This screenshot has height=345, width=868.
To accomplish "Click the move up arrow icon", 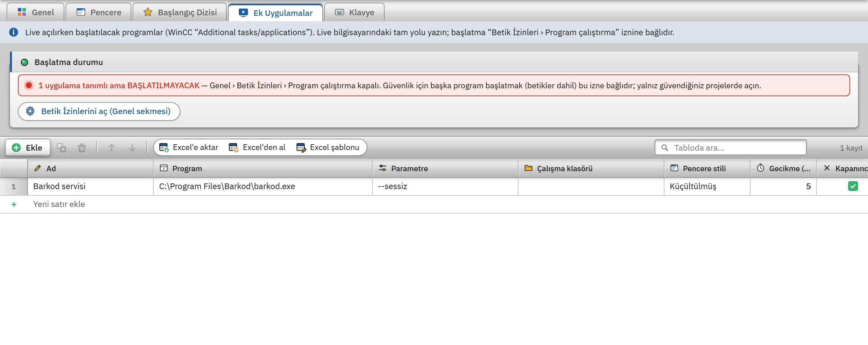I will tap(111, 148).
